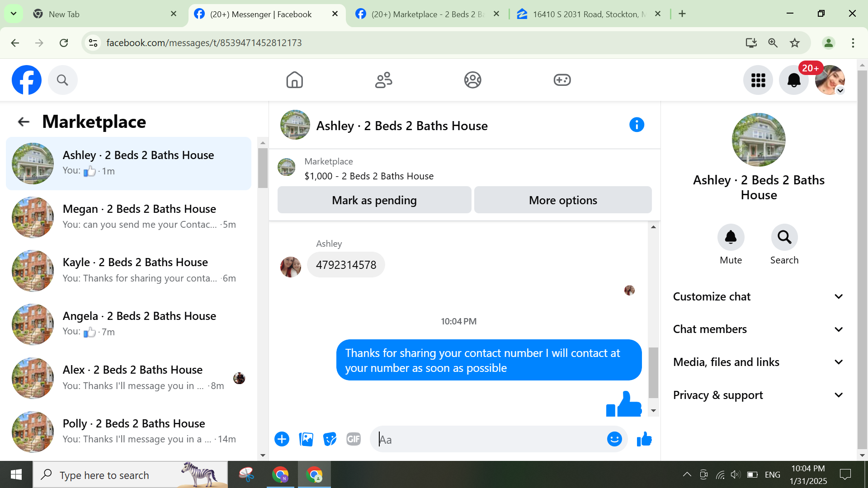Screen dimensions: 868x488
Task: View site information icon in address bar
Action: pyautogui.click(x=93, y=43)
